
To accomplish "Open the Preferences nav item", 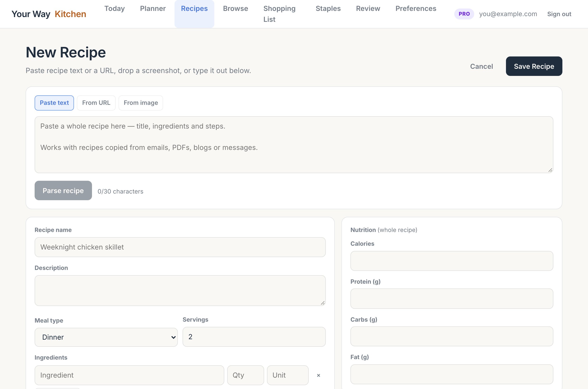I will pyautogui.click(x=416, y=9).
